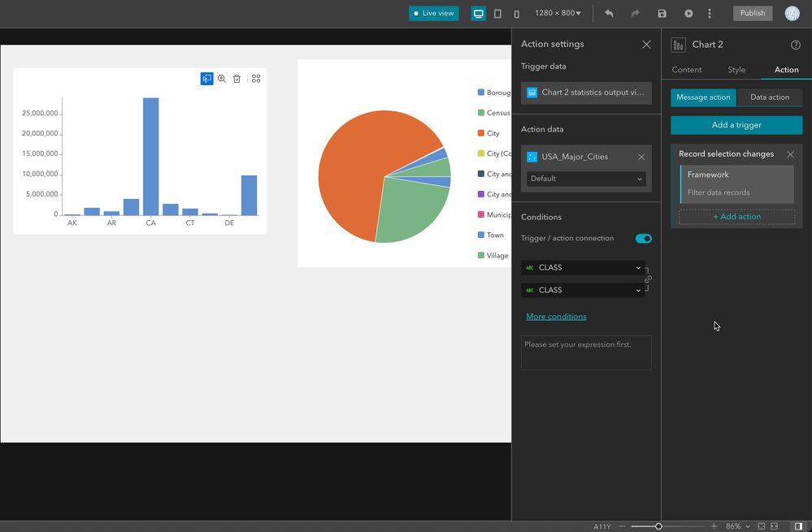The width and height of the screenshot is (812, 532).
Task: Activate the bar chart selection tool
Action: pyautogui.click(x=206, y=79)
